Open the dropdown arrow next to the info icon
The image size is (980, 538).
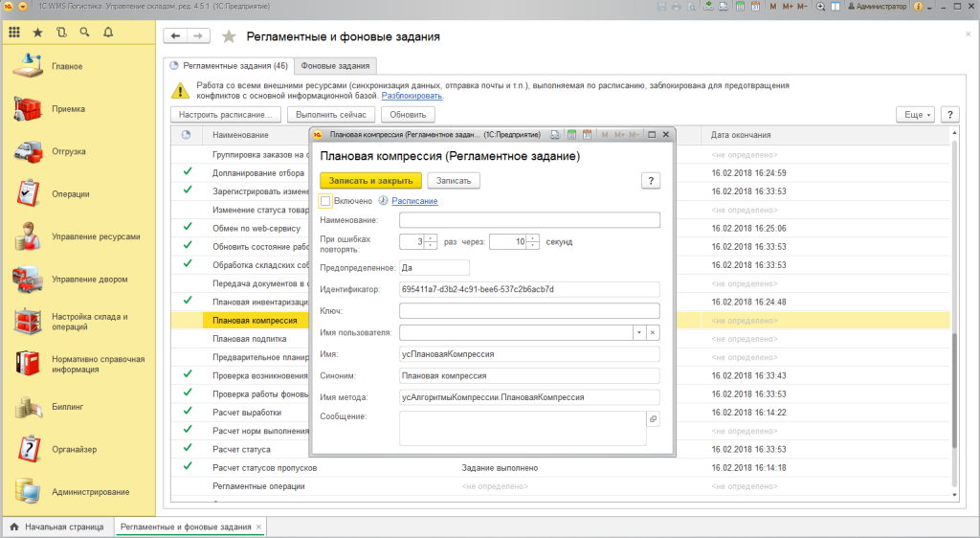(929, 7)
